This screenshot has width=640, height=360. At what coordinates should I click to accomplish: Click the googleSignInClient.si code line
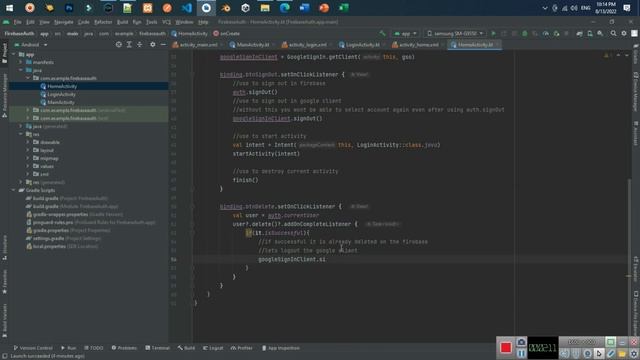292,259
